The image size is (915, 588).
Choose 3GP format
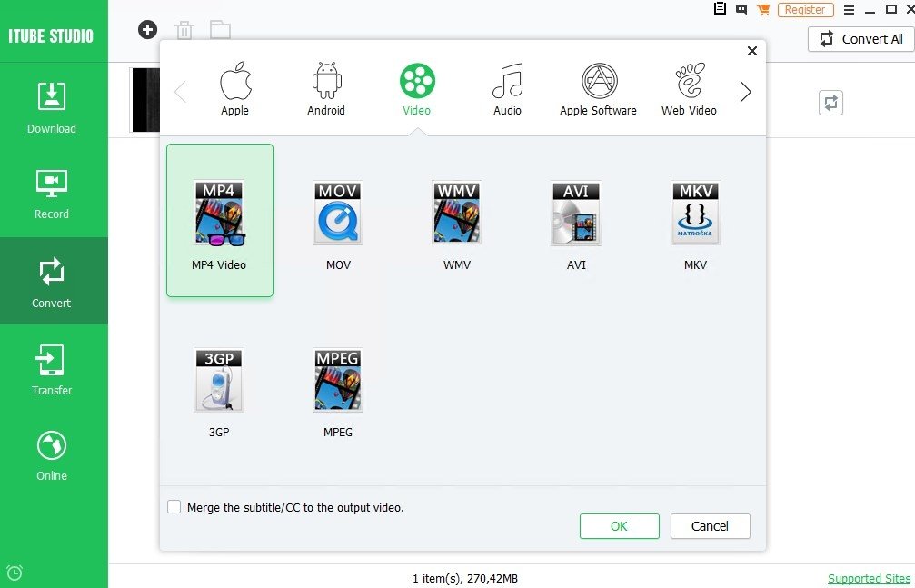click(x=219, y=393)
